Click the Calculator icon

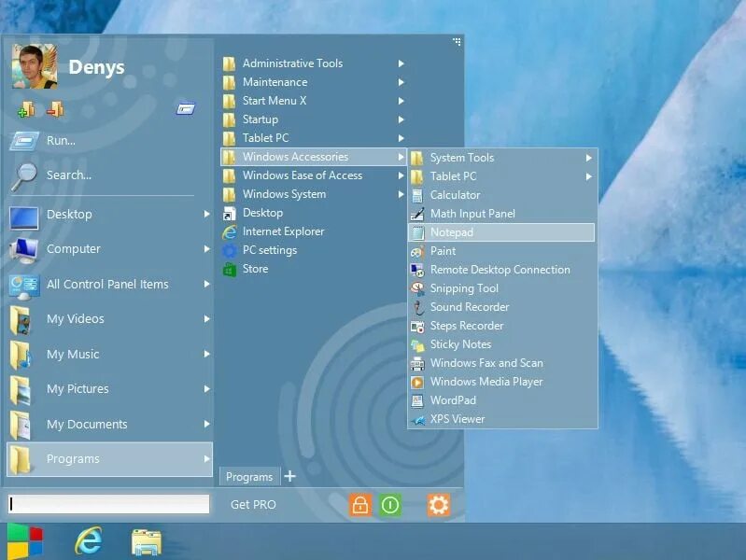coord(417,195)
